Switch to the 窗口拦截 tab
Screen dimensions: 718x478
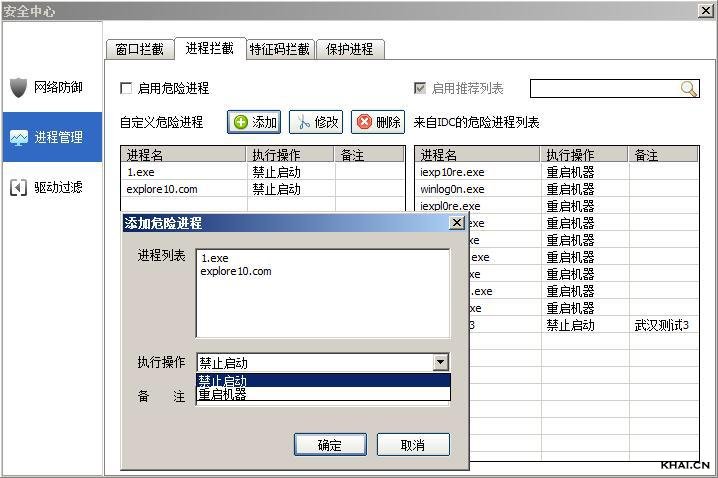139,49
